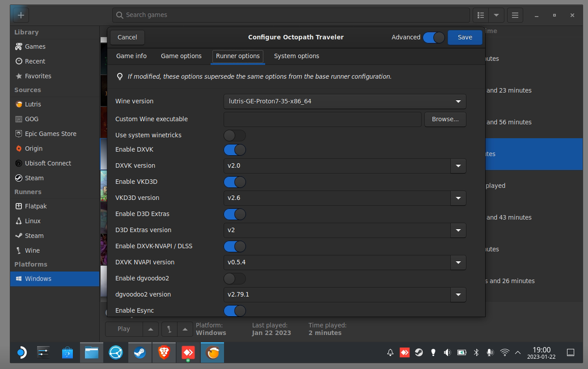The height and width of the screenshot is (369, 588).
Task: Select the Runner options tab
Action: [x=238, y=56]
